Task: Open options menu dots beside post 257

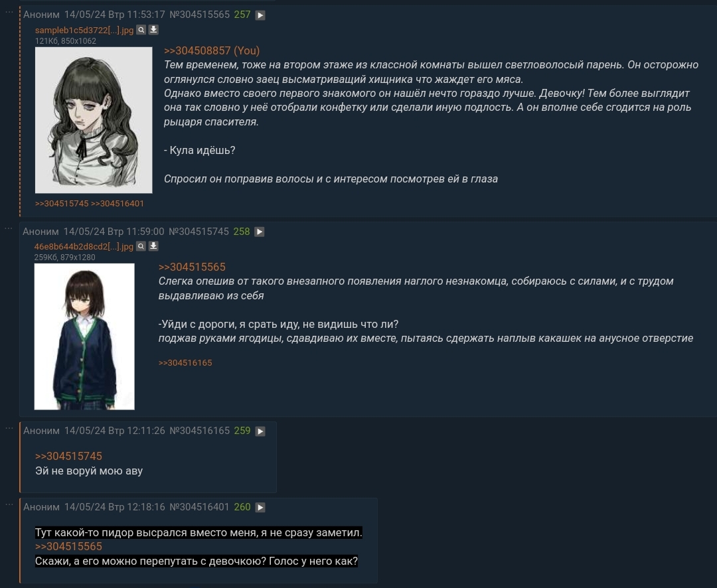Action: [x=9, y=12]
